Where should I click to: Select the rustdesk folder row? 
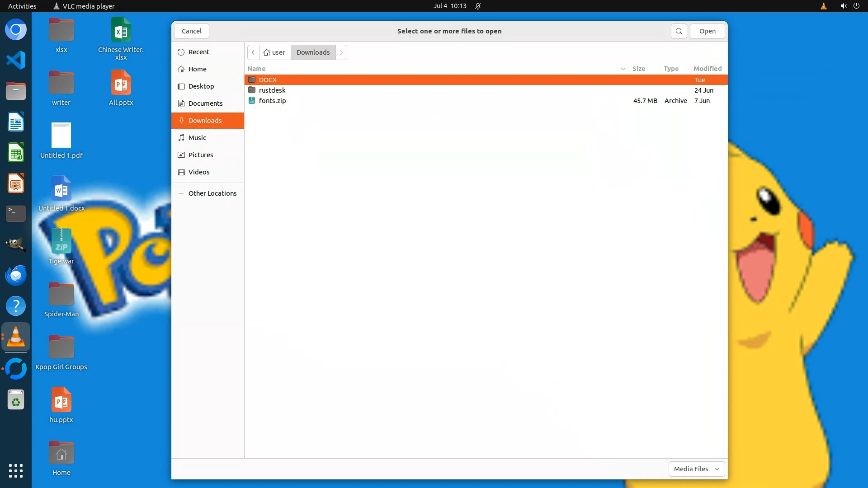pyautogui.click(x=272, y=90)
